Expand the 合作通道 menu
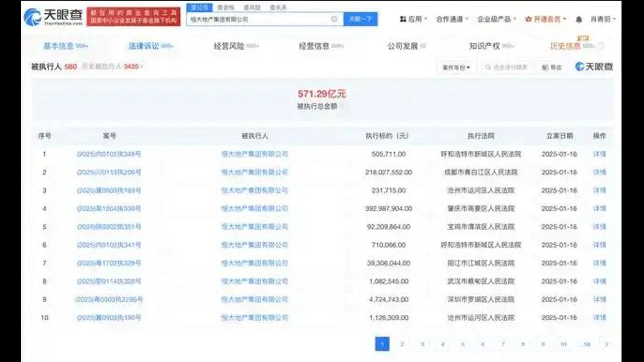This screenshot has width=644, height=362. click(452, 19)
